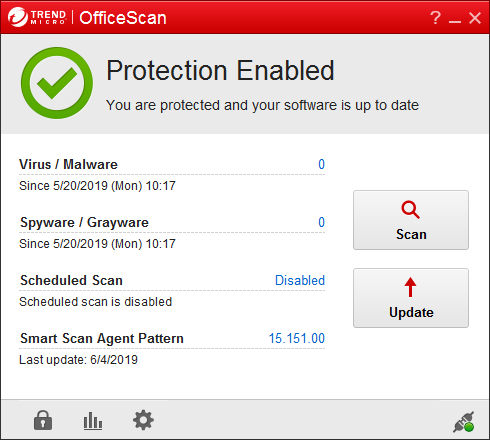This screenshot has height=440, width=490.
Task: Click the Trend Micro logo
Action: 37,17
